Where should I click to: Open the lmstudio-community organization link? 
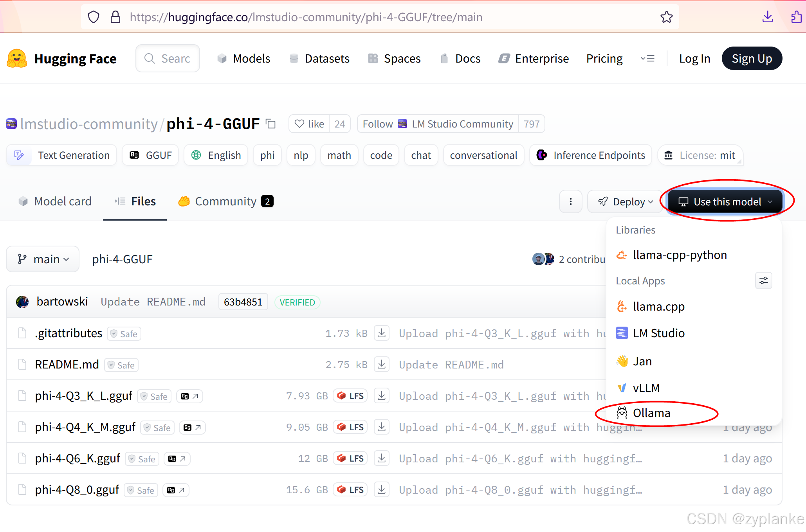89,124
